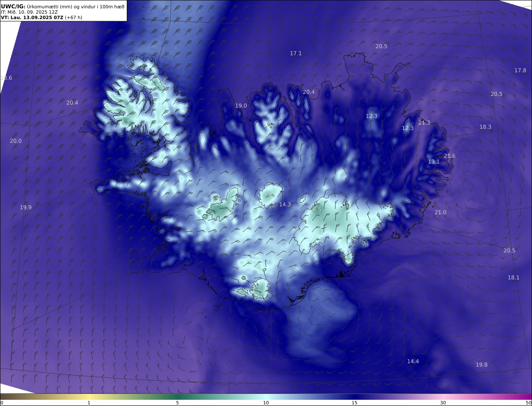532x406 pixels.
Task: Click the 18.3 value label
Action: click(485, 127)
